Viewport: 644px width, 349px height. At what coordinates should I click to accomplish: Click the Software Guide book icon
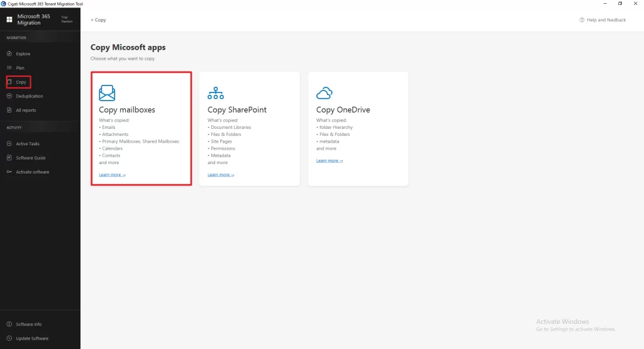(9, 158)
